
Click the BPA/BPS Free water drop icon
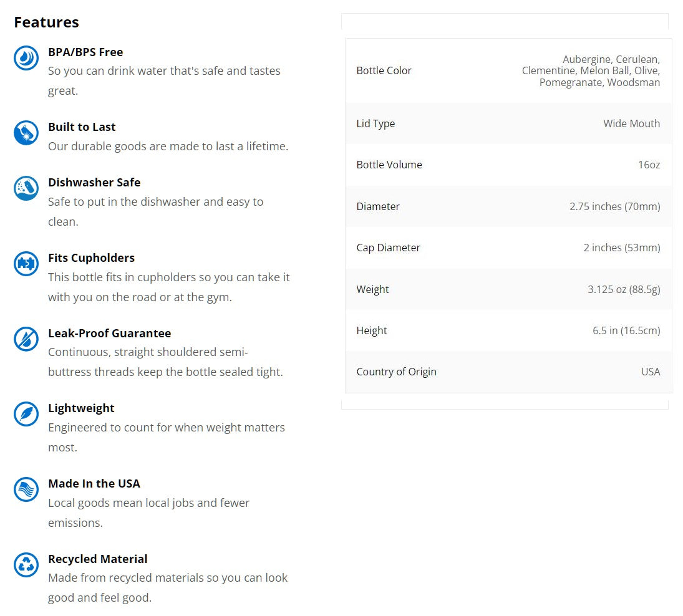(x=26, y=58)
